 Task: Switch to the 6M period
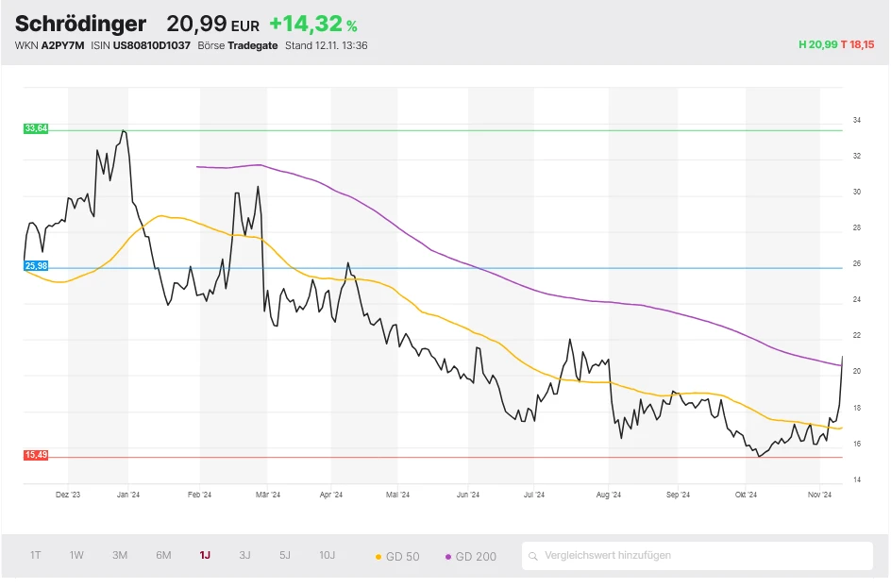click(x=163, y=555)
